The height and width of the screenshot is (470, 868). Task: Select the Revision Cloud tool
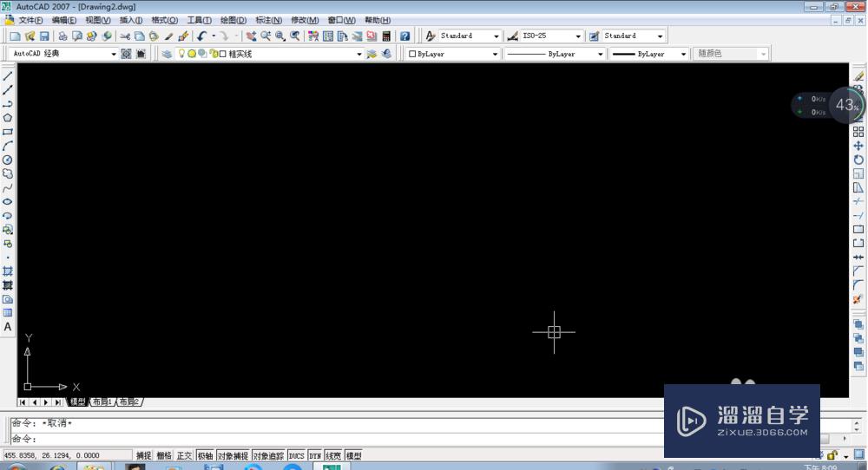(8, 173)
